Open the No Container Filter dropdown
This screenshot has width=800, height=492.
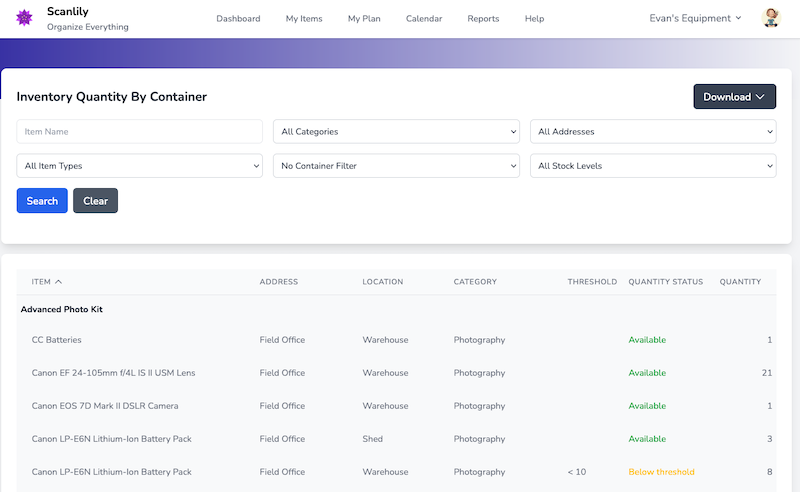tap(396, 166)
